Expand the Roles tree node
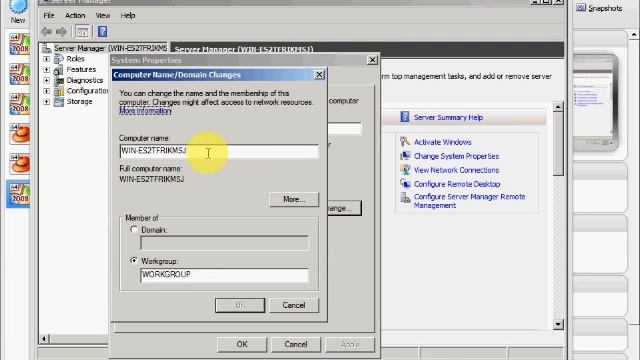Viewport: 640px width, 360px height. (x=47, y=59)
